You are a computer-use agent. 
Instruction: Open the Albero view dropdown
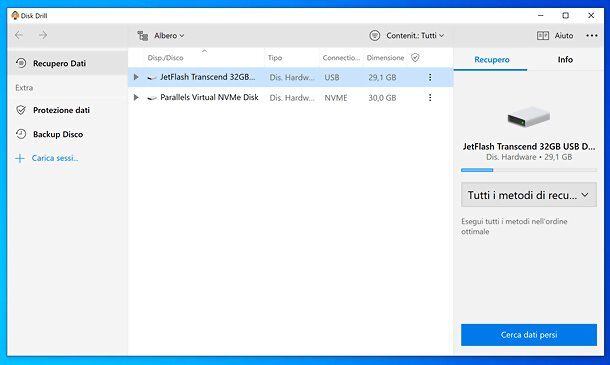click(x=169, y=36)
